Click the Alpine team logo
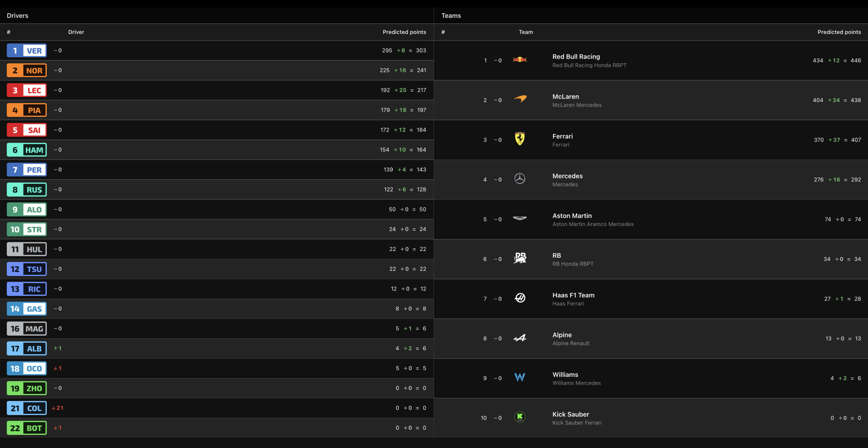Screen dimensions: 868x448 (520, 338)
